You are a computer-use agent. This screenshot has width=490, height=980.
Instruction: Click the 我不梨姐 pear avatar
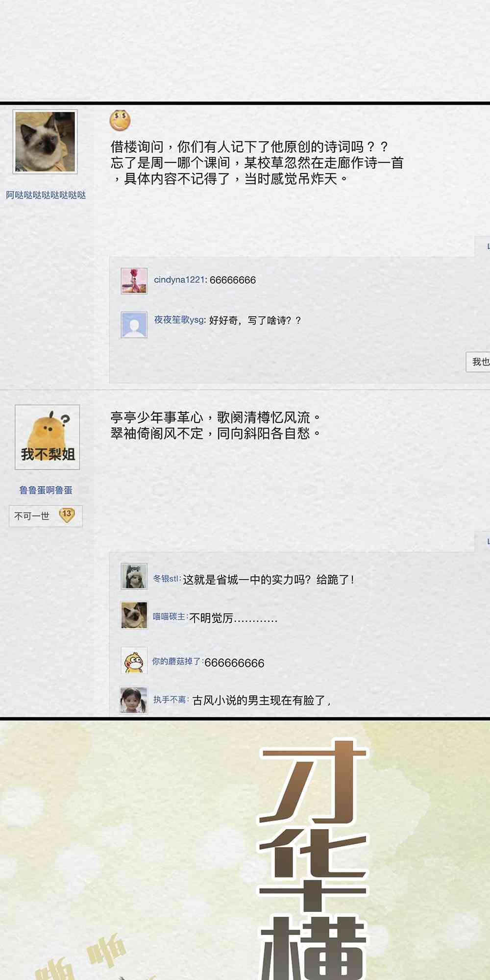[47, 437]
